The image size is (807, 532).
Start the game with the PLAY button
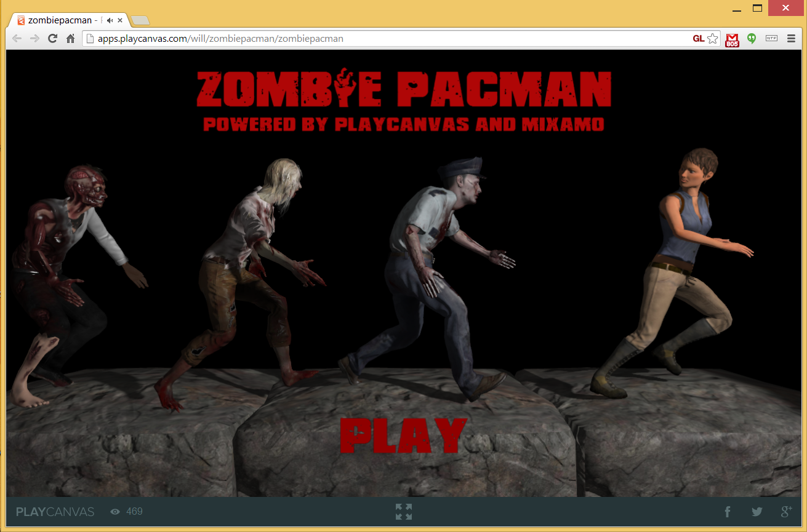point(404,435)
